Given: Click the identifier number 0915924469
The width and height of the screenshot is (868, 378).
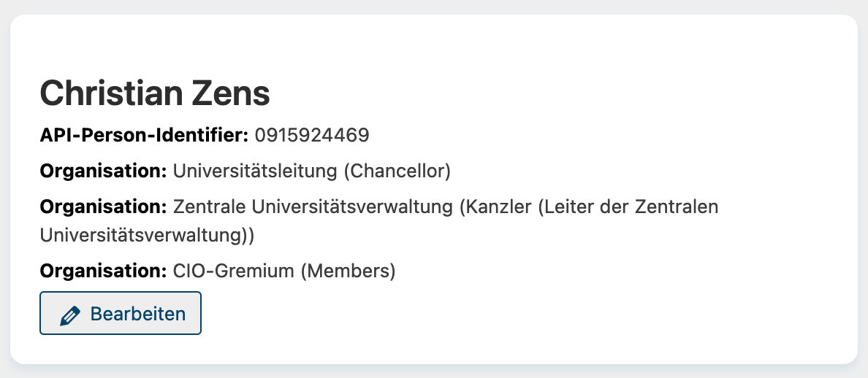Looking at the screenshot, I should 312,135.
